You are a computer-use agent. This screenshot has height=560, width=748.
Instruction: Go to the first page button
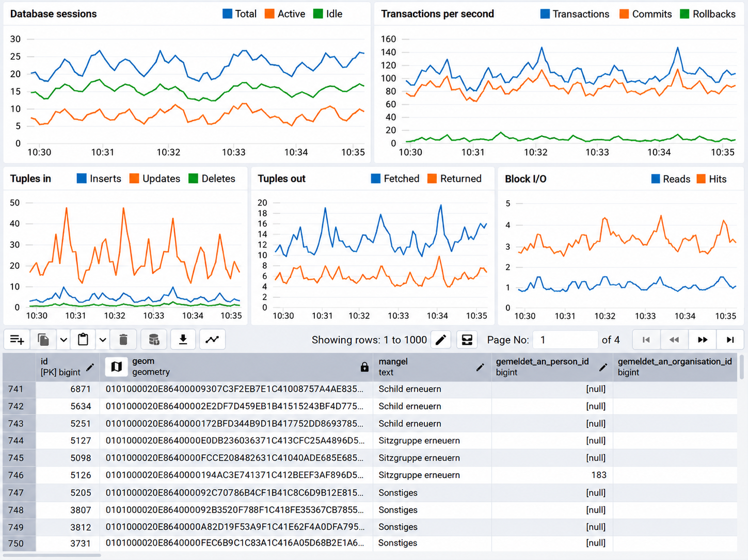coord(646,340)
